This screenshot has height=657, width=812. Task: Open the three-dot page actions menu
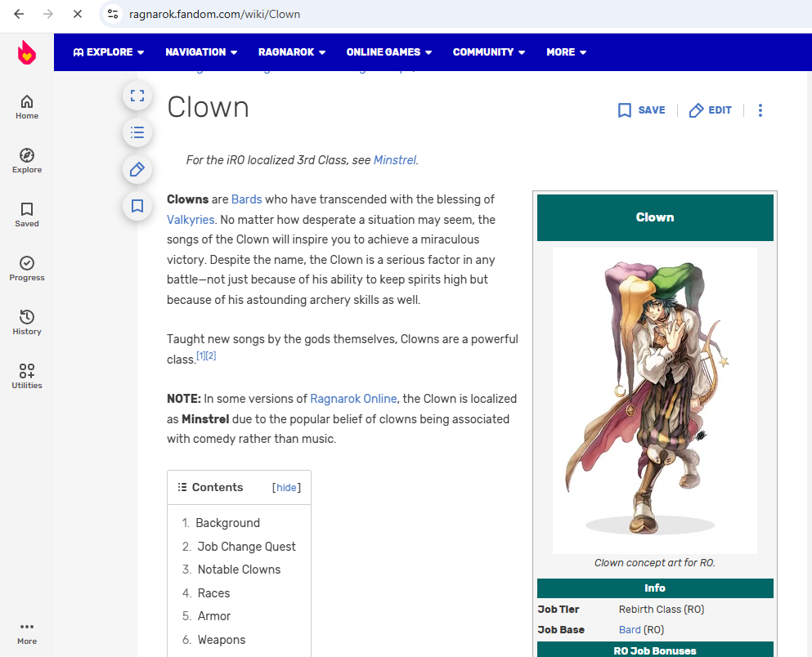(x=760, y=110)
